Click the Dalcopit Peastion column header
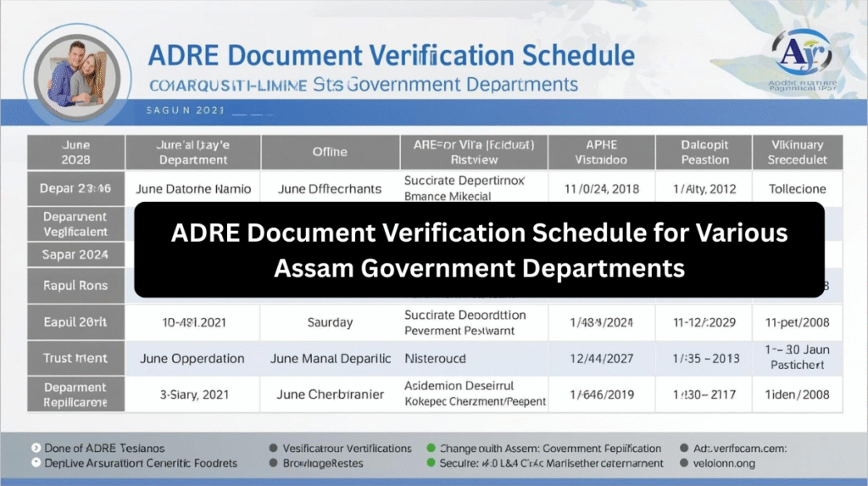868x486 pixels. pos(704,152)
